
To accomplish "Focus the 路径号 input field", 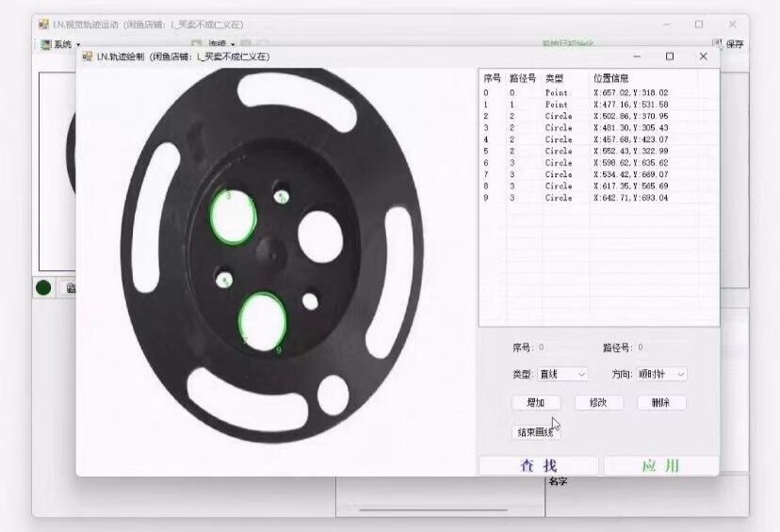I will point(661,347).
